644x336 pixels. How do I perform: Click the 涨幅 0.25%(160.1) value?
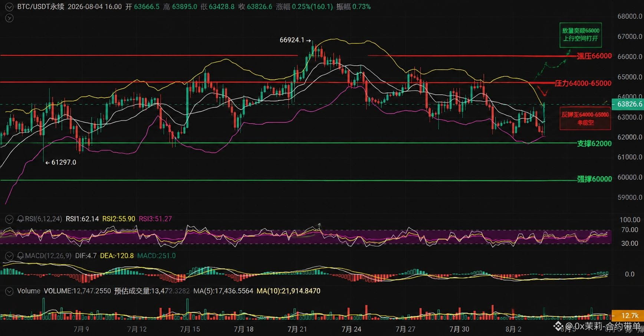(x=312, y=7)
